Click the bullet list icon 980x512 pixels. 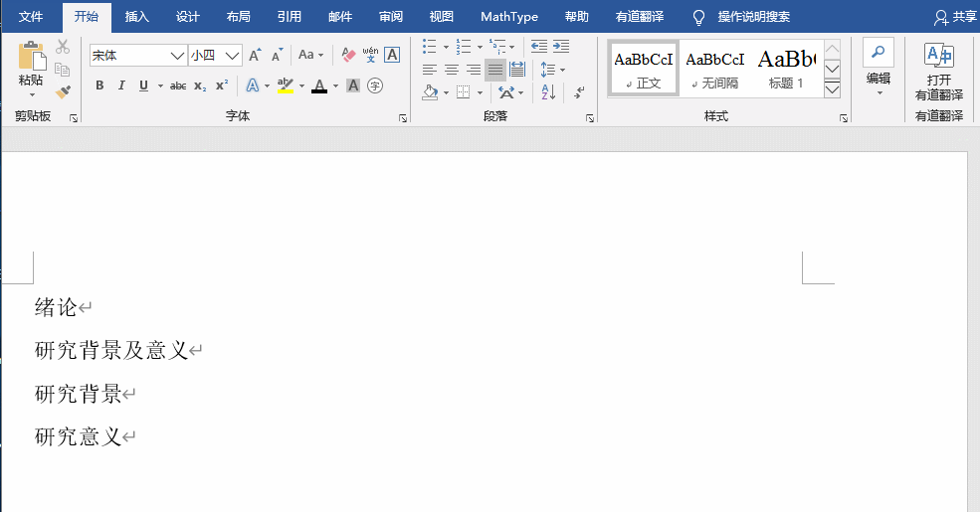point(430,46)
